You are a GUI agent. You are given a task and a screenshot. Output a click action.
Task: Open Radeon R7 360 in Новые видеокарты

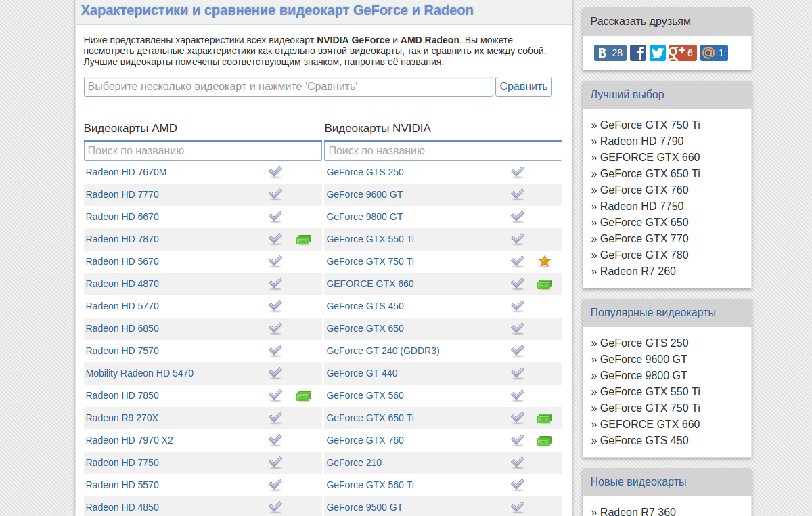point(638,511)
